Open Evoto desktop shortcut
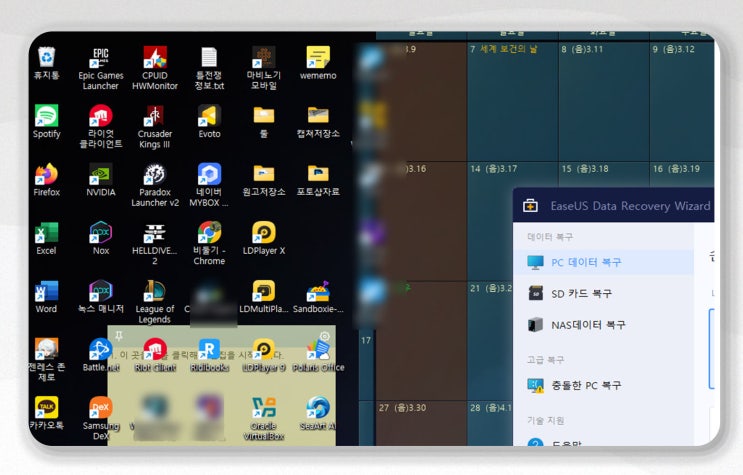743x475 pixels. 209,121
